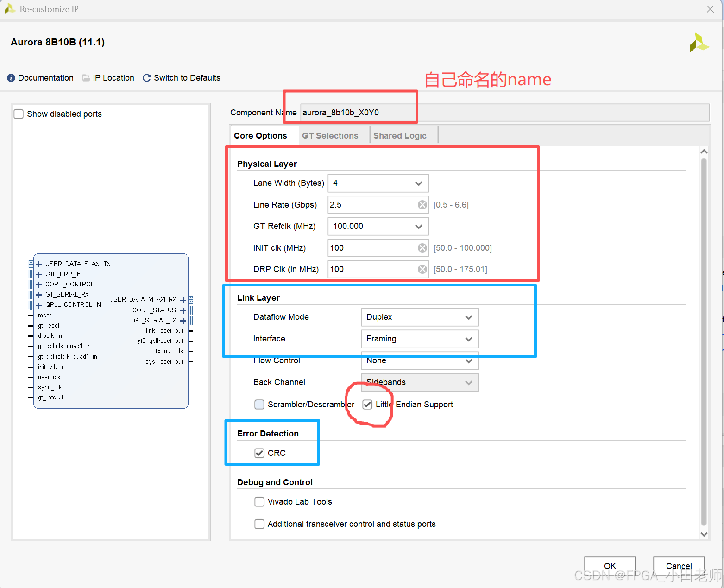Click the gt_refclk1 port label

[x=50, y=398]
